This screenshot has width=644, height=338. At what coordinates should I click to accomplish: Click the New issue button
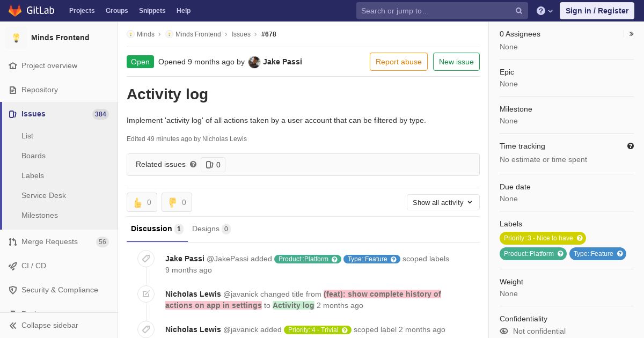coord(456,62)
